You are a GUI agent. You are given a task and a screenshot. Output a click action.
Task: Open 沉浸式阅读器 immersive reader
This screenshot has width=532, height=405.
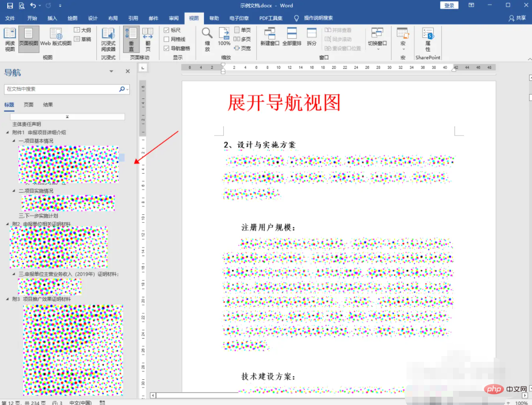click(108, 39)
